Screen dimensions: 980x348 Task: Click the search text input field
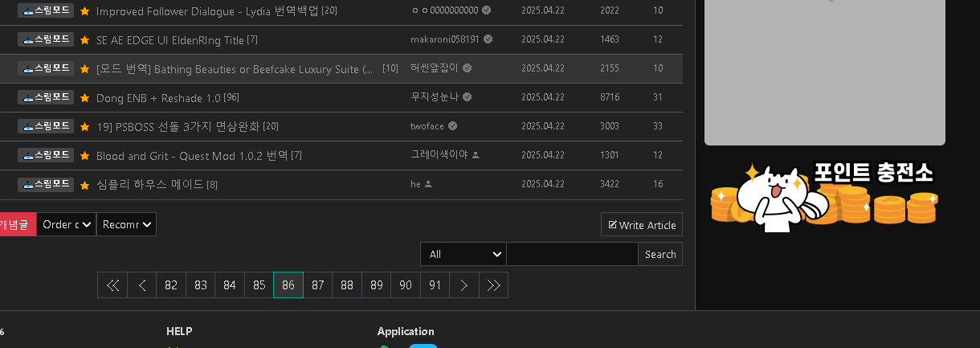[x=573, y=254]
